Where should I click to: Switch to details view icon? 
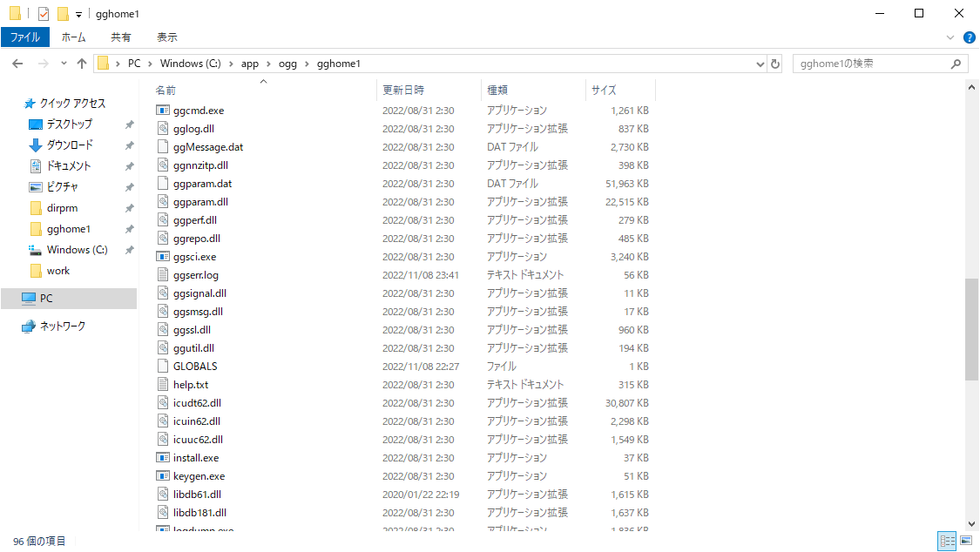(948, 541)
